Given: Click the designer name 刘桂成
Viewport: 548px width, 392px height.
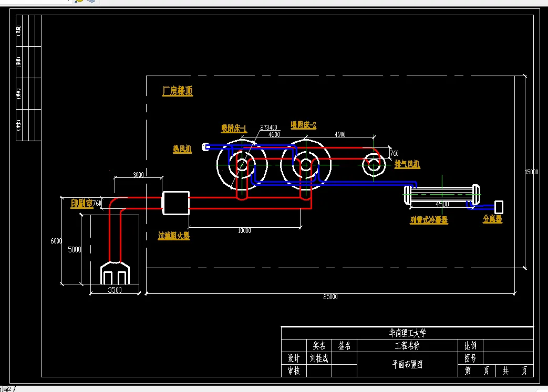Looking at the screenshot, I should [x=319, y=358].
